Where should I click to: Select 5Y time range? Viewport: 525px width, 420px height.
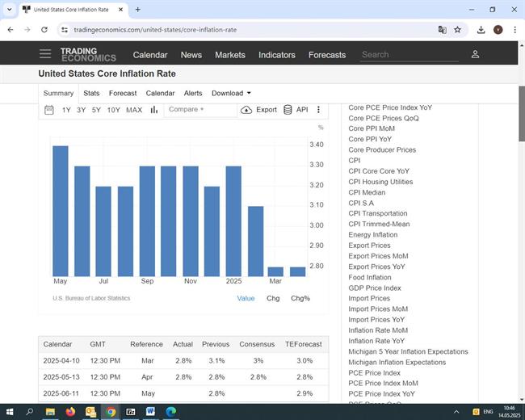[96, 110]
